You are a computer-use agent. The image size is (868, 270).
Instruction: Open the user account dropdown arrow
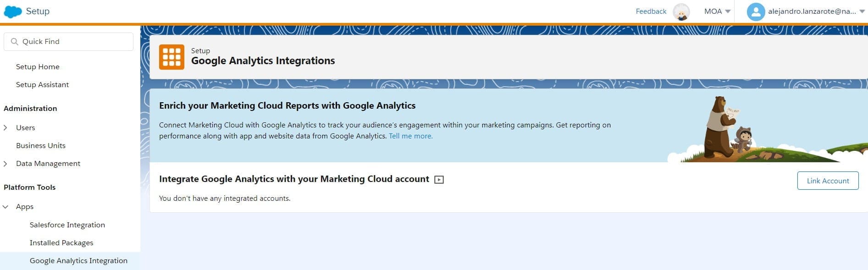pos(862,11)
